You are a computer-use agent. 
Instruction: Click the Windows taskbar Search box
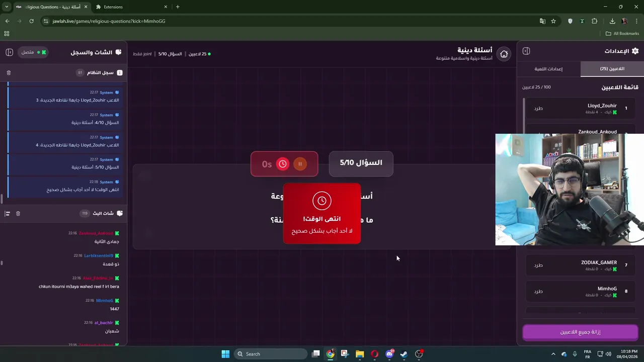point(271,354)
